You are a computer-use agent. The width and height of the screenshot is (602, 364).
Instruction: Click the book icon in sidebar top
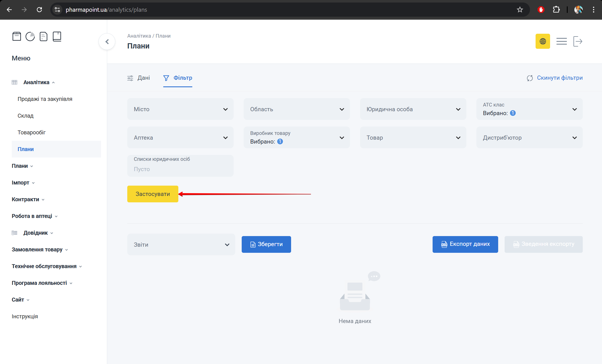pos(57,37)
